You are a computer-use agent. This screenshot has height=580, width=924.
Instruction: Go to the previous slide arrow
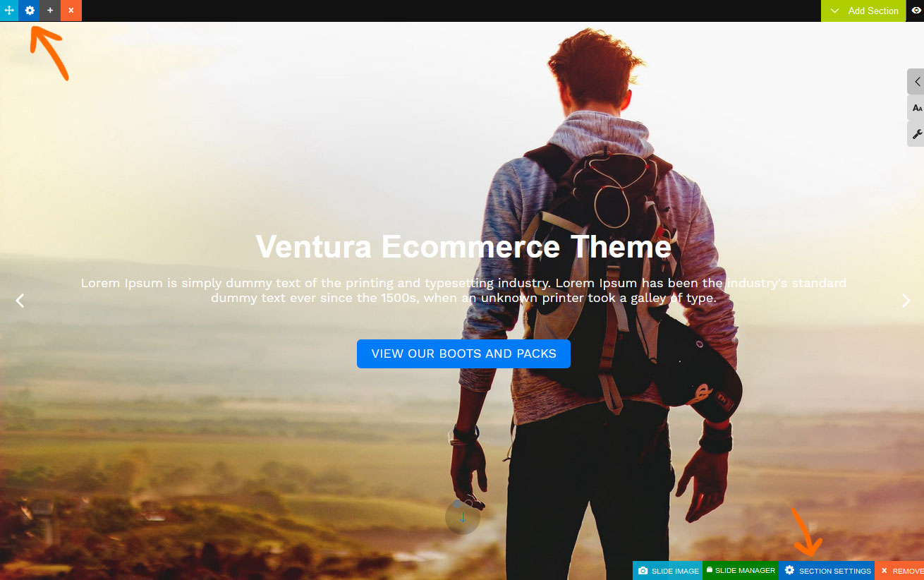pyautogui.click(x=20, y=301)
